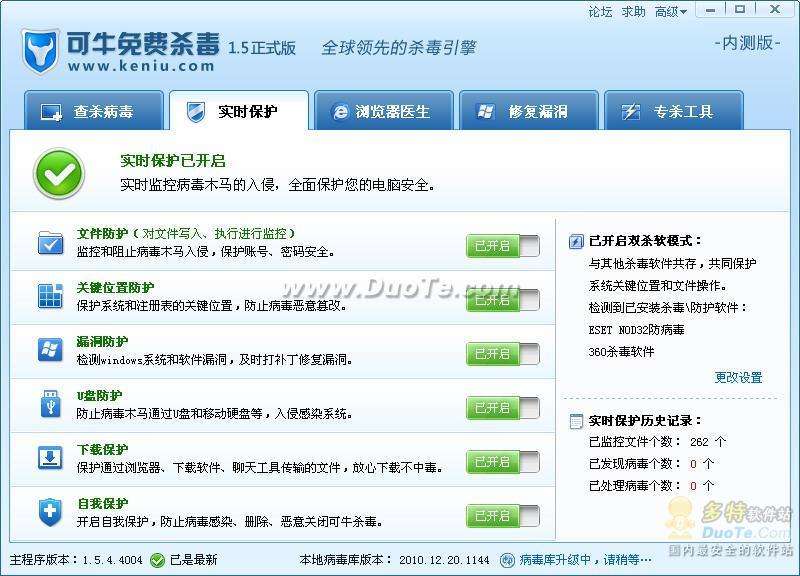Viewport: 800px width, 576px height.
Task: Click the 实时保护已开启 status heading
Action: pos(173,161)
